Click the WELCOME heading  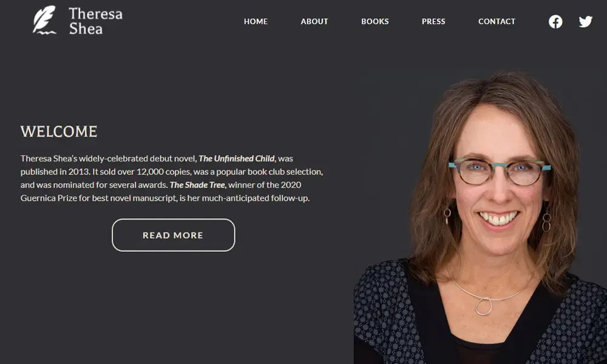[x=59, y=132]
